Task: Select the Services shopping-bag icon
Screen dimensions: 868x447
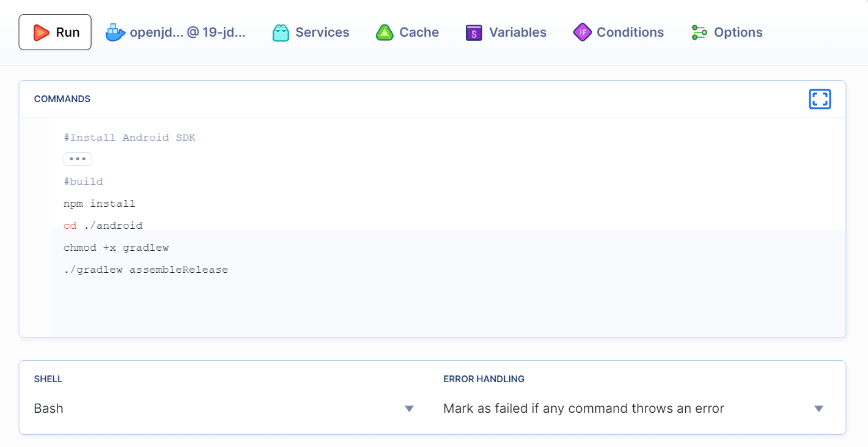Action: click(280, 32)
